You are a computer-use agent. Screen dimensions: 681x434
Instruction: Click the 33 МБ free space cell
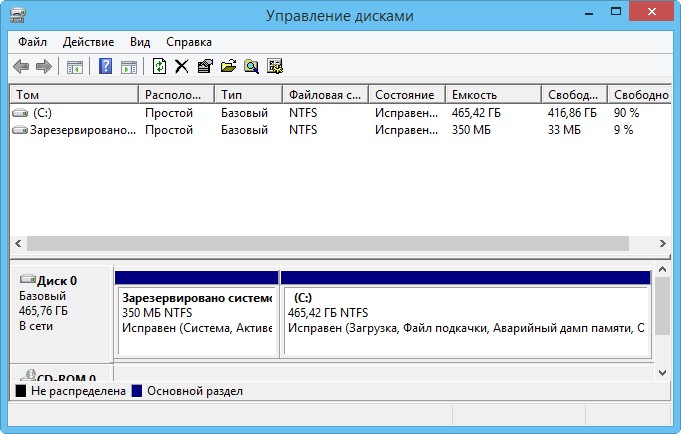(x=564, y=130)
